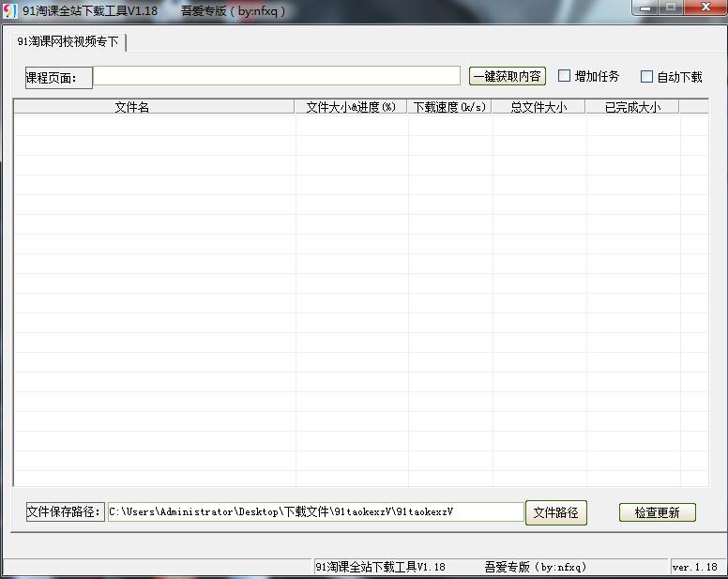This screenshot has height=579, width=728.
Task: Open the 文件路径 folder chooser button
Action: (556, 512)
